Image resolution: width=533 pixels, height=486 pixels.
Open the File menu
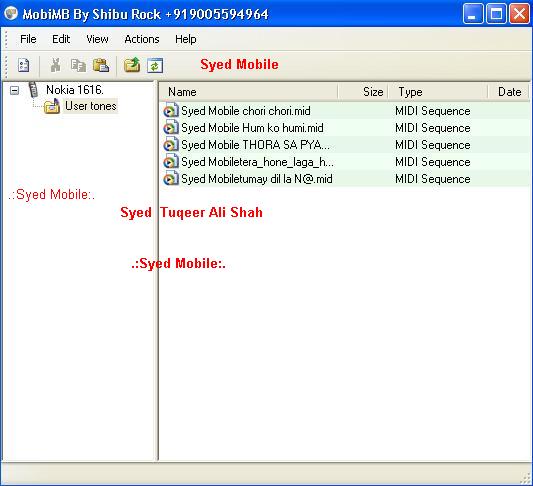click(28, 39)
